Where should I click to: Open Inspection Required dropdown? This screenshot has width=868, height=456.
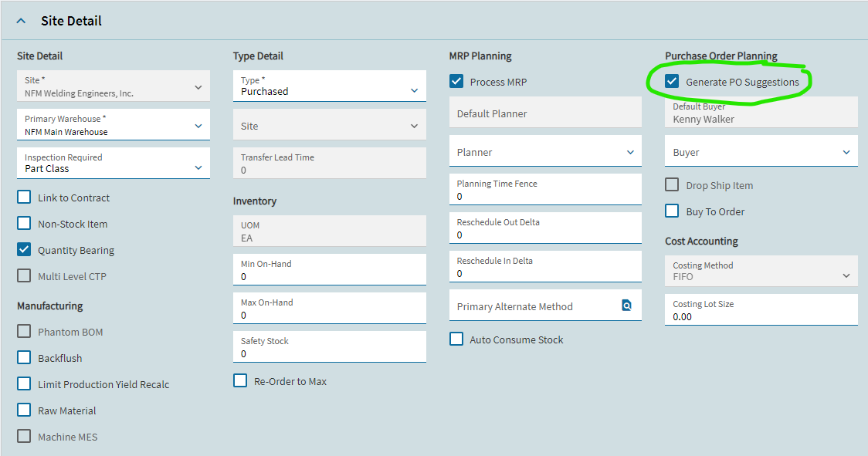tap(114, 164)
